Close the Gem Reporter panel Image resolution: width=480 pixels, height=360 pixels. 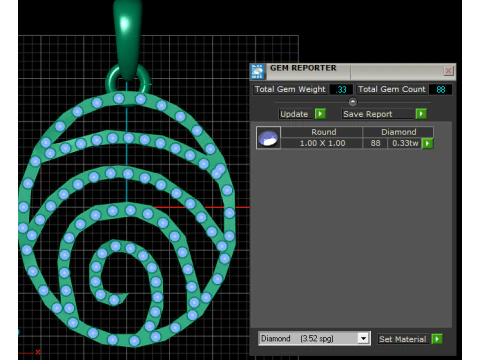(448, 71)
